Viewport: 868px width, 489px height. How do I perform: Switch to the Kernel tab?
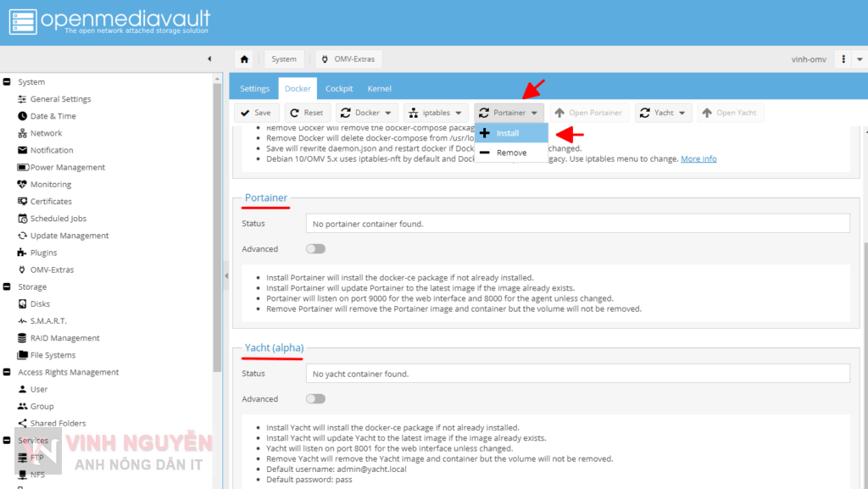(379, 87)
